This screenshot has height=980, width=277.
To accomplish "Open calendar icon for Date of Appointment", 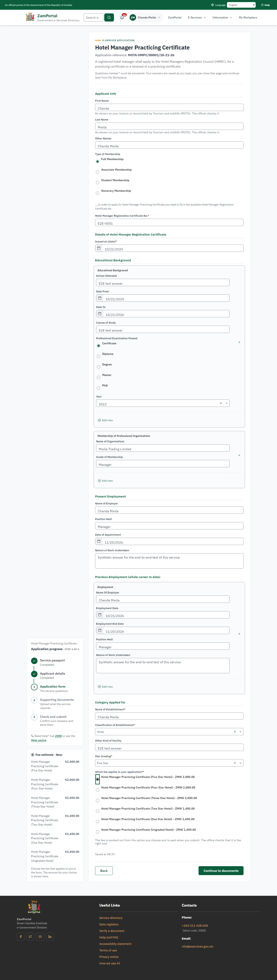I will [x=99, y=541].
